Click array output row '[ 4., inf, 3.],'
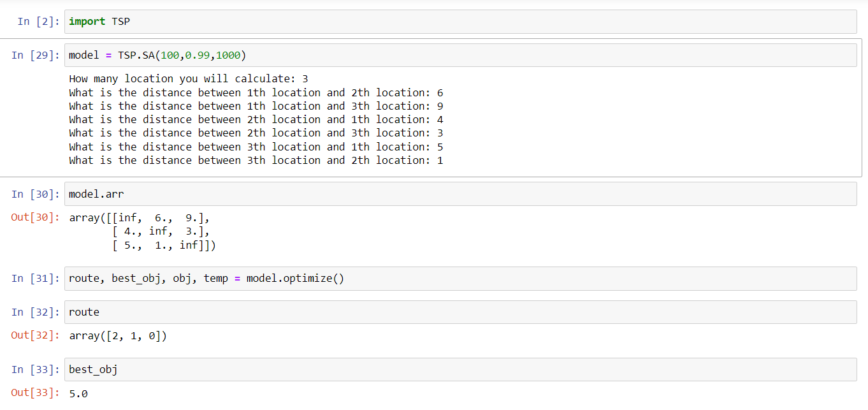 [x=161, y=231]
